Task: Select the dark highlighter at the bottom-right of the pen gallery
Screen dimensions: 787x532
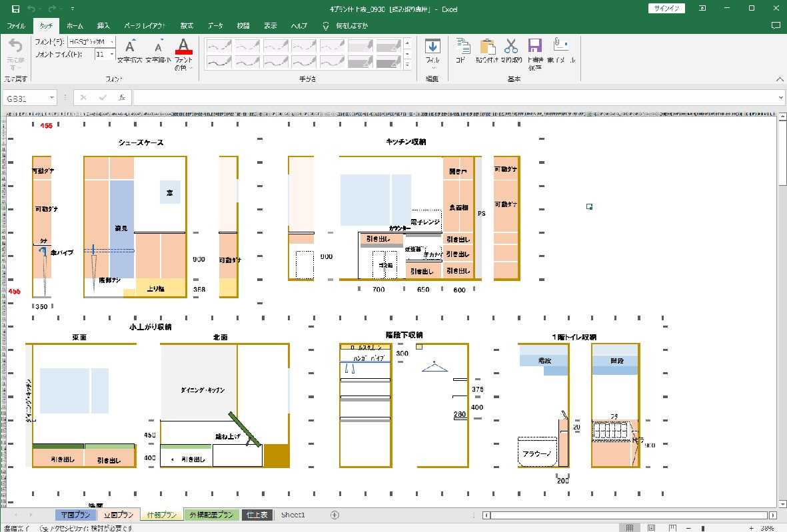Action: pos(389,62)
